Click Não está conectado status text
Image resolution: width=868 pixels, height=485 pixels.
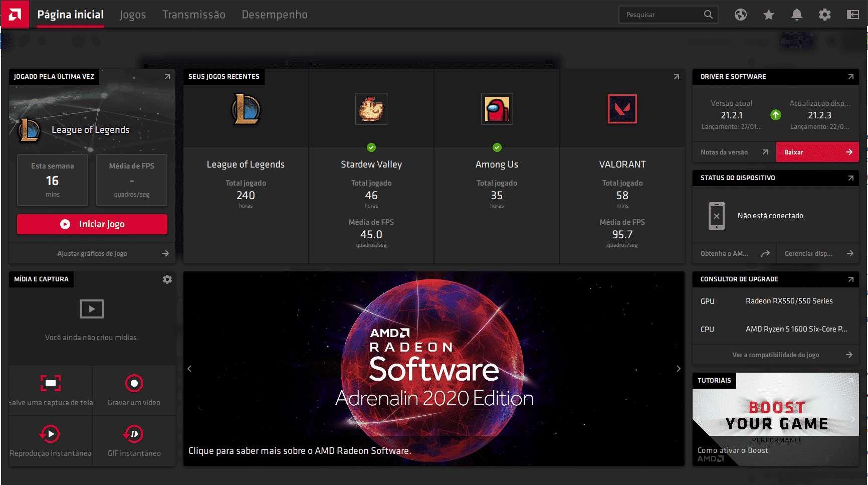pyautogui.click(x=770, y=216)
